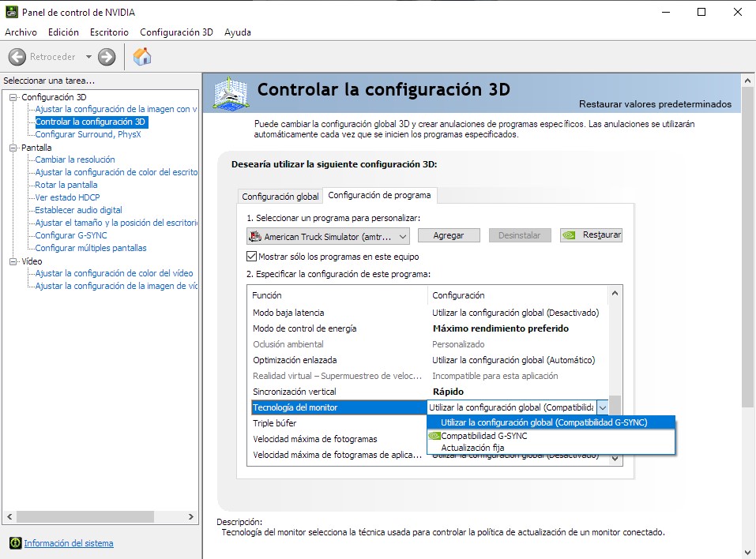
Task: Select the 'Sincronización vertical' settings row
Action: (x=428, y=392)
